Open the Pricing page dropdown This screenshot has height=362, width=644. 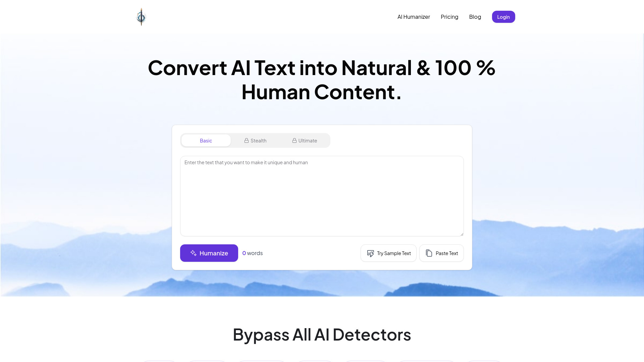[449, 17]
